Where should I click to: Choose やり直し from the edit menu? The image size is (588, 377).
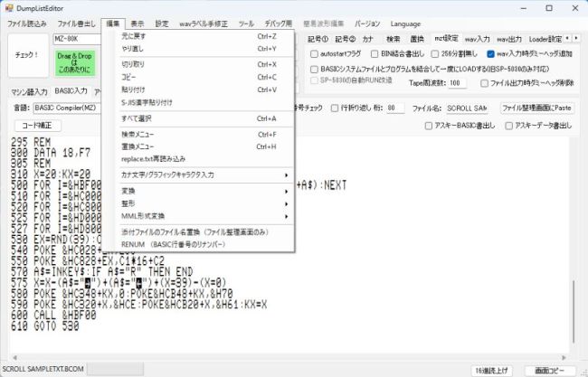(x=204, y=49)
